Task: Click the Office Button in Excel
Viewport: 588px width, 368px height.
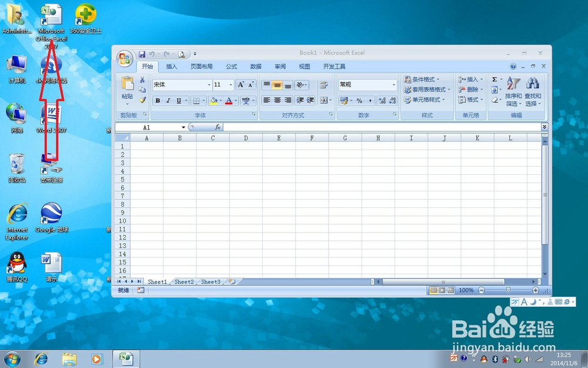Action: (125, 58)
